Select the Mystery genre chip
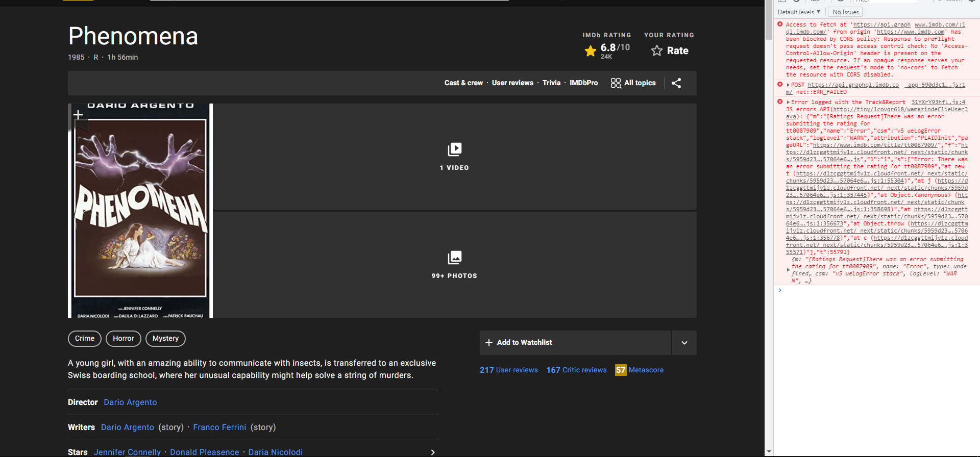The height and width of the screenshot is (457, 980). pyautogui.click(x=165, y=339)
